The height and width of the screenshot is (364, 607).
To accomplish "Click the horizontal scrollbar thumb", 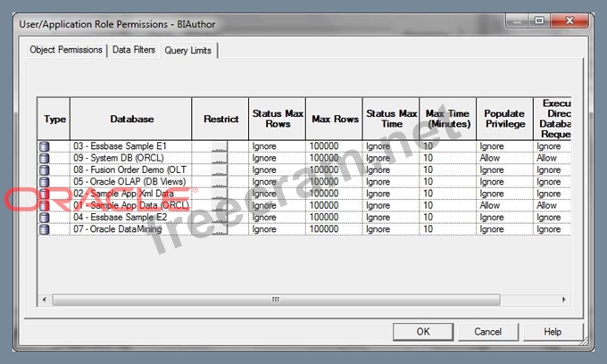I will (276, 300).
